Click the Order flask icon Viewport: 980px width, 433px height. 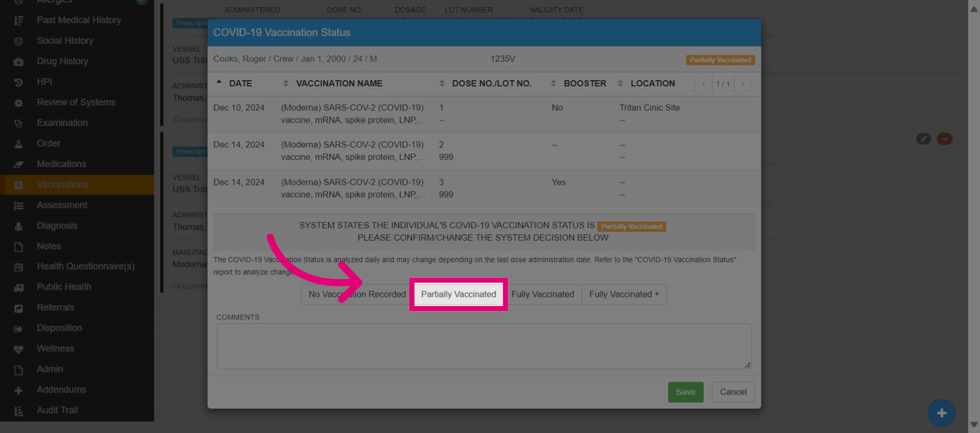18,143
